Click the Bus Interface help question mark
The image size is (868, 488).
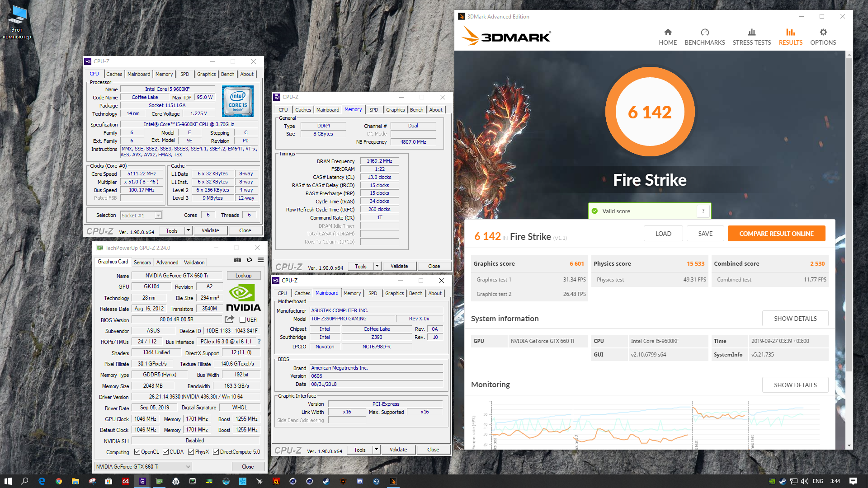[259, 342]
